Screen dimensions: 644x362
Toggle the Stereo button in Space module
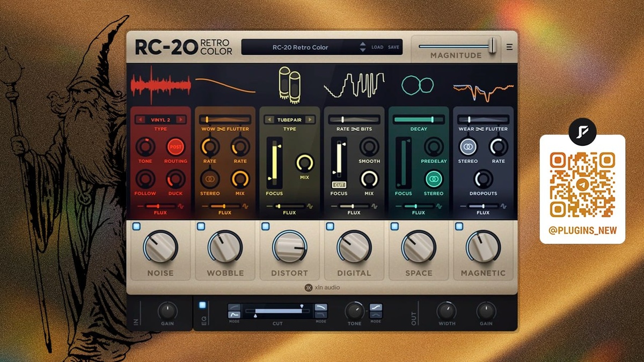434,179
